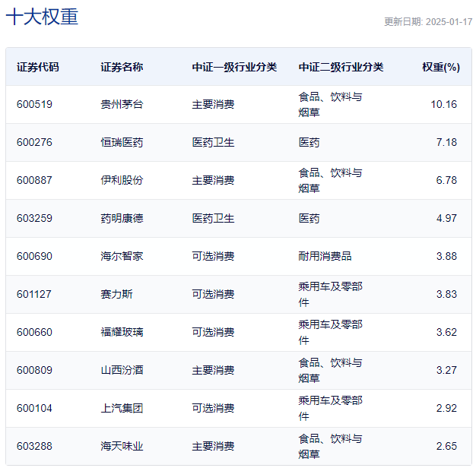Click weight value 3.83
Screen dimensions: 476x468
click(x=446, y=294)
